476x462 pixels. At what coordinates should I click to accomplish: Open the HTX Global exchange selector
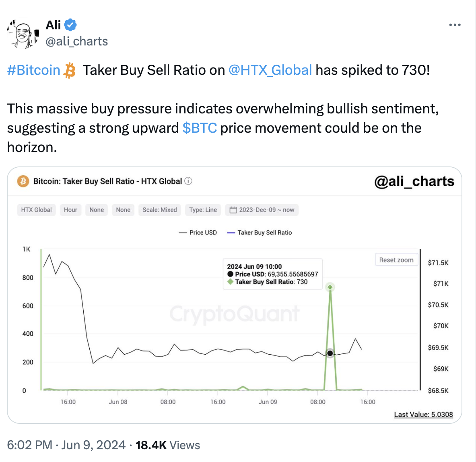[x=37, y=209]
